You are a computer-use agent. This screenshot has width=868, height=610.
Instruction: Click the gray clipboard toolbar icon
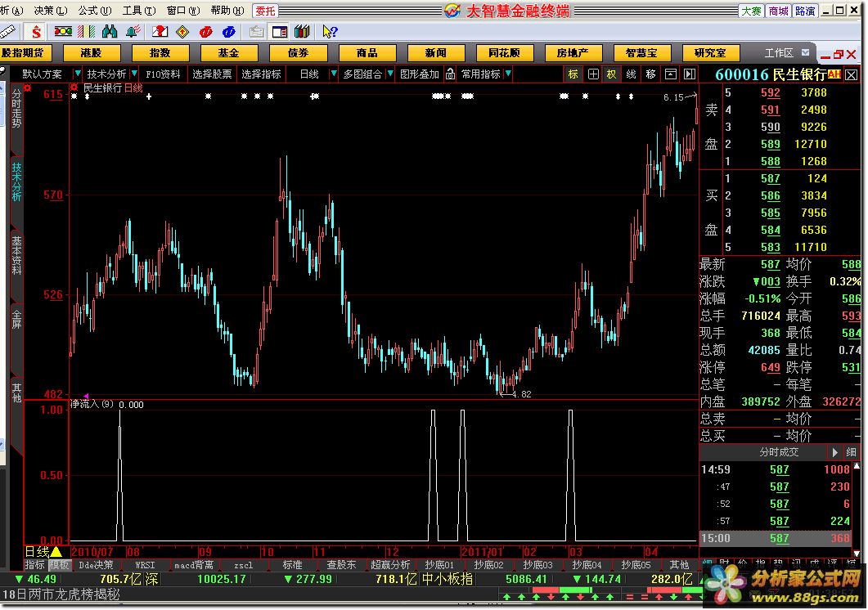coord(256,32)
